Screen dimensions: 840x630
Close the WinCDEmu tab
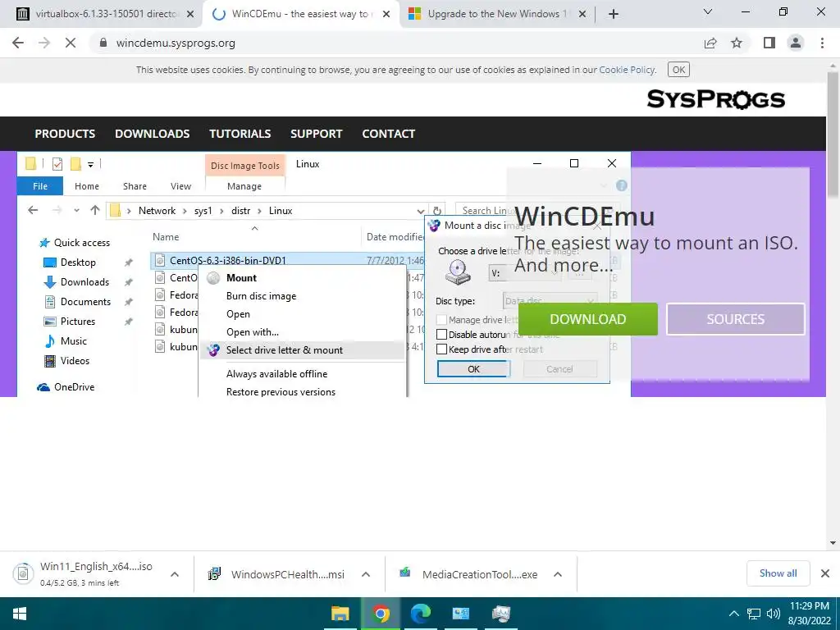pos(386,15)
